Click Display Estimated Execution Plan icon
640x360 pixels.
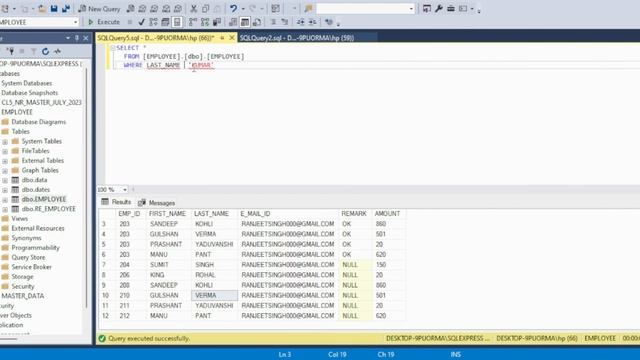tap(153, 22)
